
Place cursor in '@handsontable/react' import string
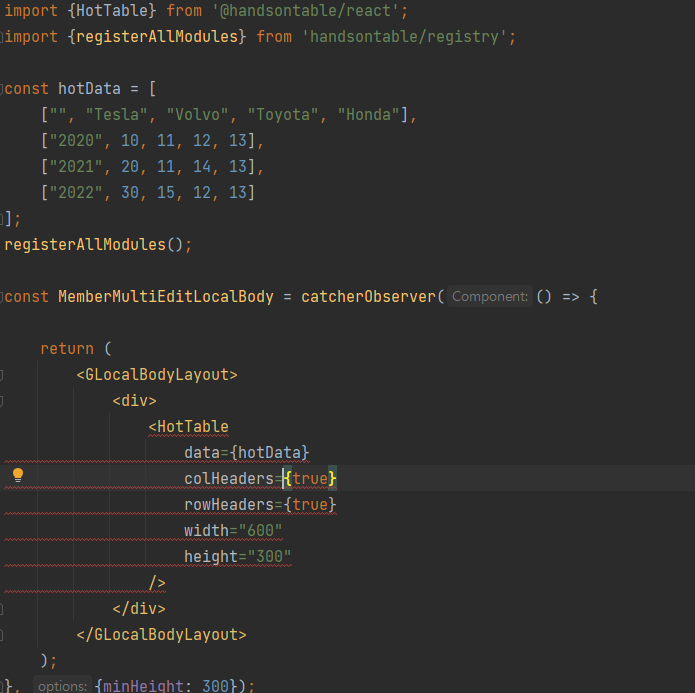pyautogui.click(x=306, y=11)
